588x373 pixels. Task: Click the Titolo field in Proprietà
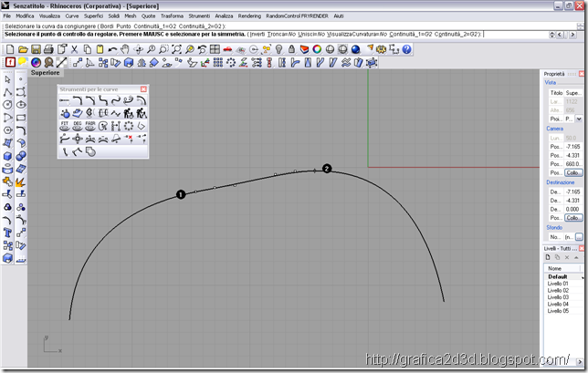[573, 92]
